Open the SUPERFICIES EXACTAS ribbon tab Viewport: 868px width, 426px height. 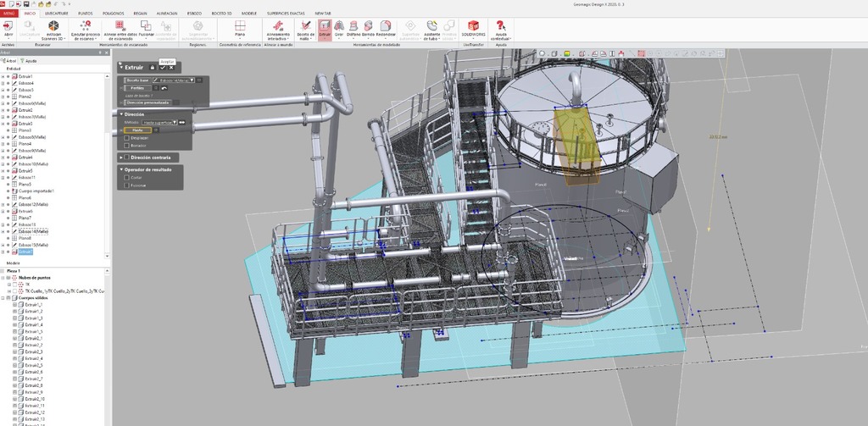(284, 14)
